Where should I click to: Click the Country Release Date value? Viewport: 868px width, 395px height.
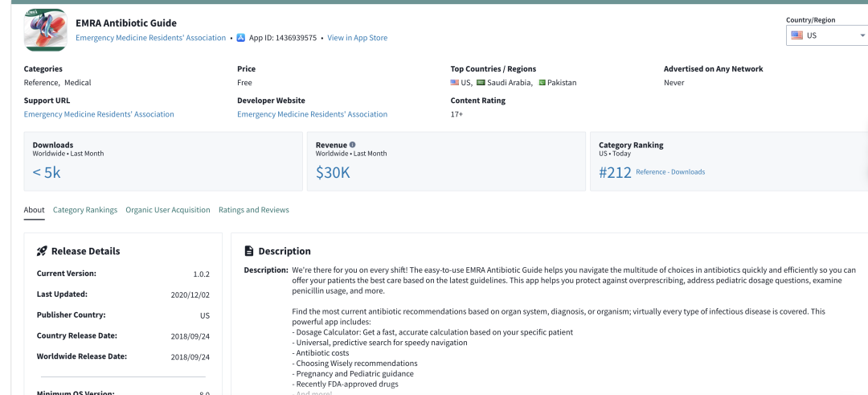(x=190, y=335)
